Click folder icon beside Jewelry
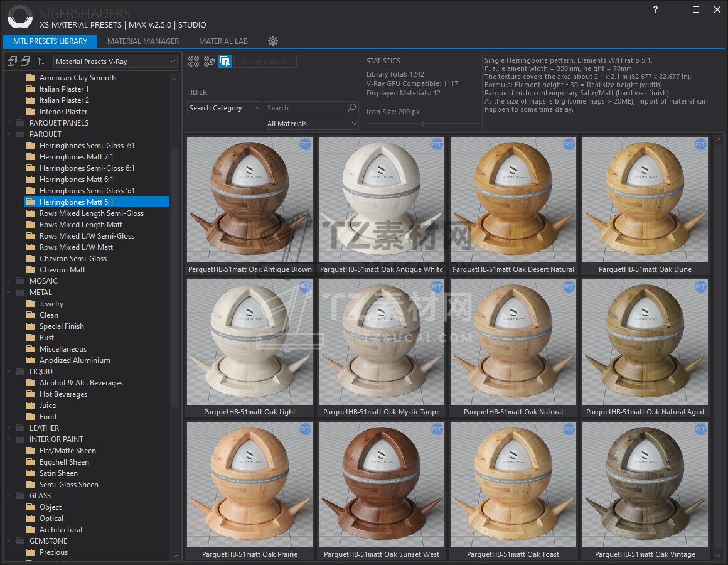The image size is (728, 565). 31,304
